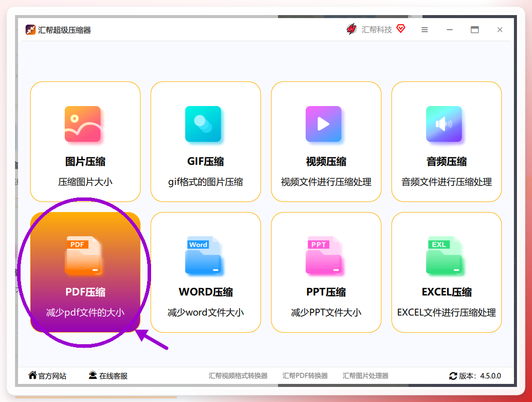Click the red VIP diamond icon
This screenshot has height=402, width=532.
click(401, 29)
